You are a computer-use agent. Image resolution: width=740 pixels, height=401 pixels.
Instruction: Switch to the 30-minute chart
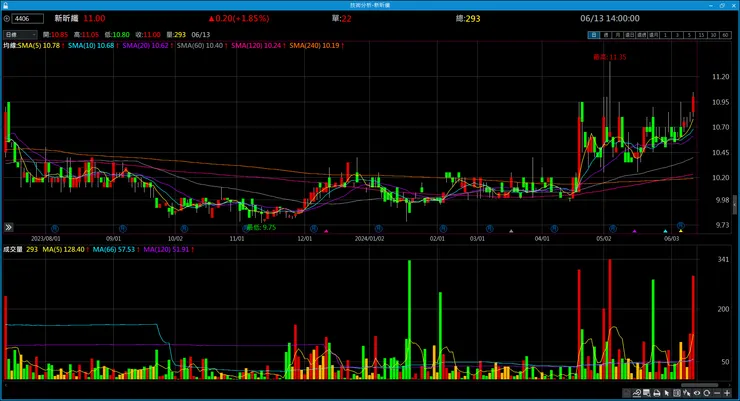click(713, 35)
